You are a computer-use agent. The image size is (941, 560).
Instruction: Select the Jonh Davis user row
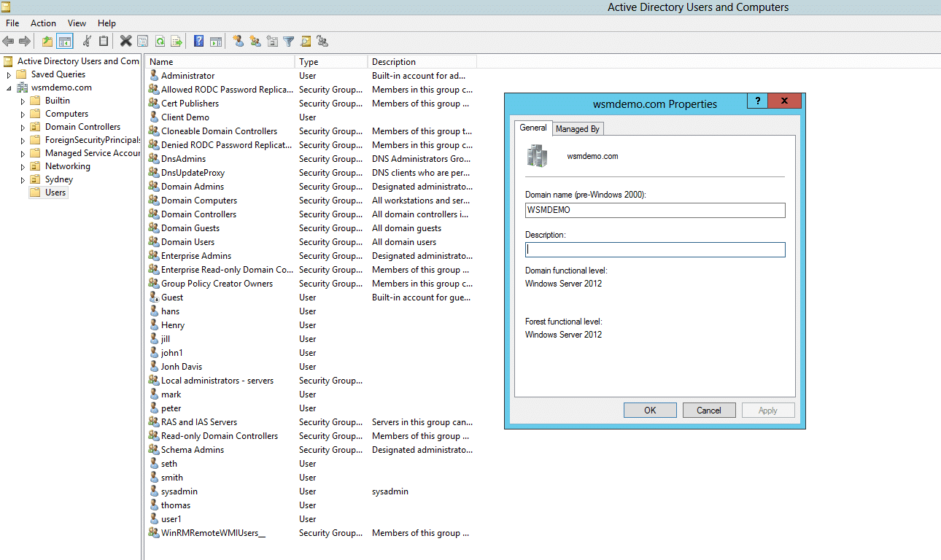tap(311, 367)
